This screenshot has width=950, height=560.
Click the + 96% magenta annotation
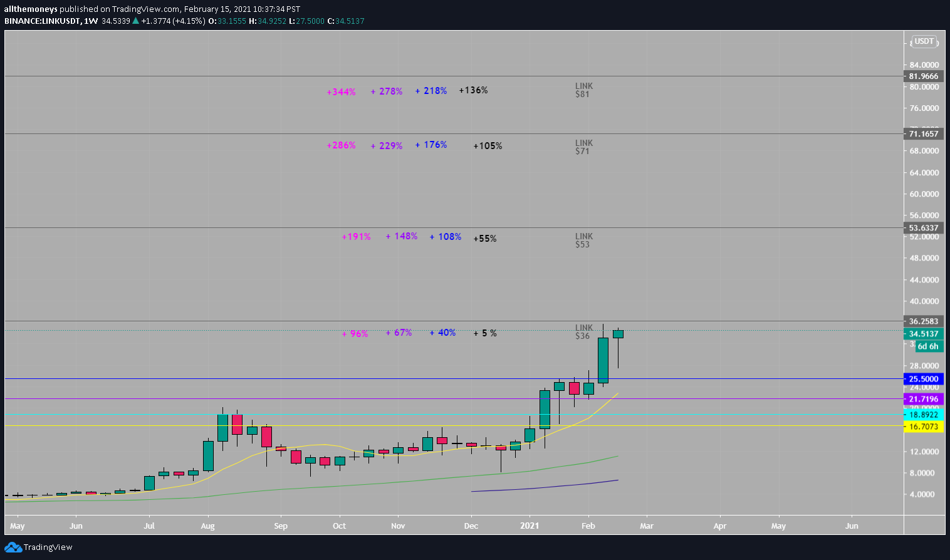pyautogui.click(x=355, y=334)
